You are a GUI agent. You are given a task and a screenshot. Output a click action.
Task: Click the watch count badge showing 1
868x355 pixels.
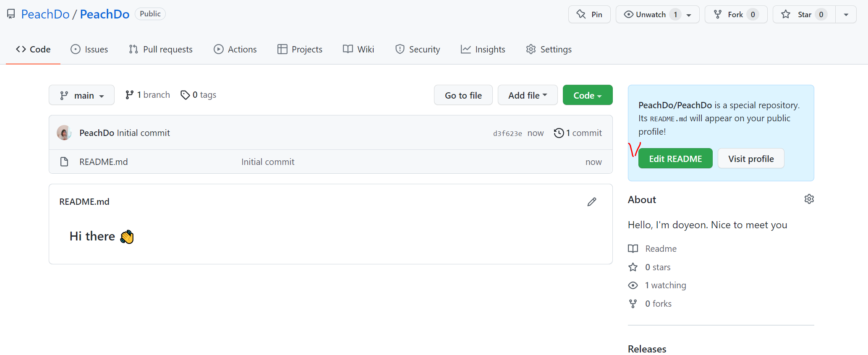pos(675,14)
